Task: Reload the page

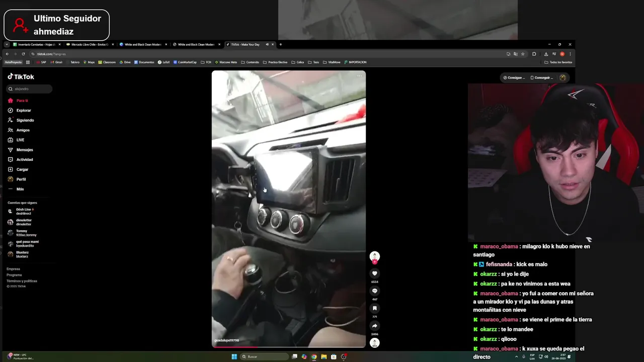Action: [x=23, y=54]
